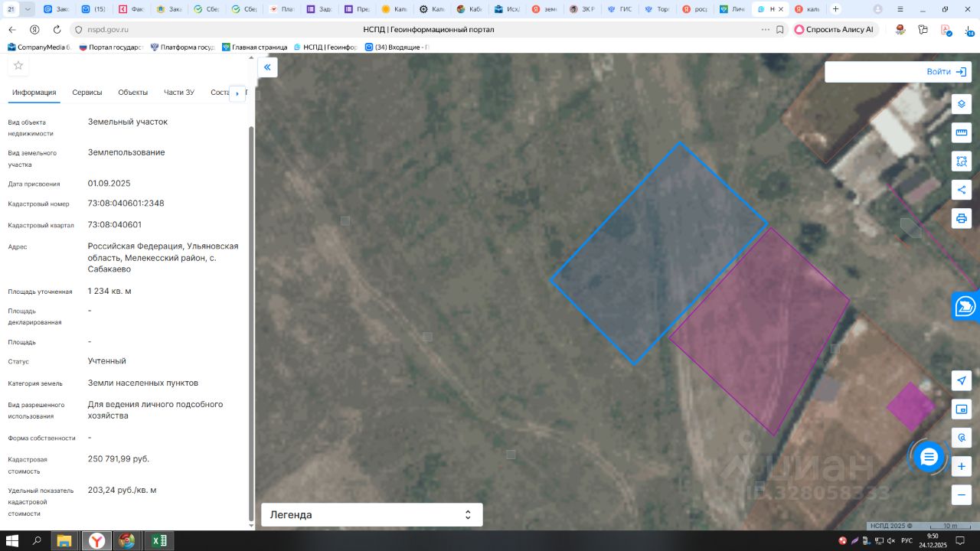The width and height of the screenshot is (980, 551).
Task: Click the date value 01.09.2025
Action: coord(109,184)
